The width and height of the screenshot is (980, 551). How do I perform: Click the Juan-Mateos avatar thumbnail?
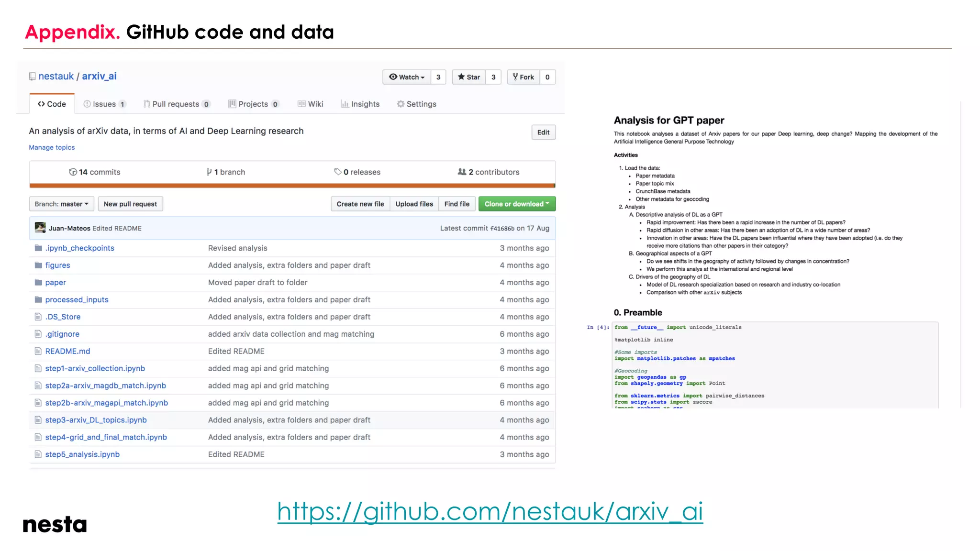[41, 228]
